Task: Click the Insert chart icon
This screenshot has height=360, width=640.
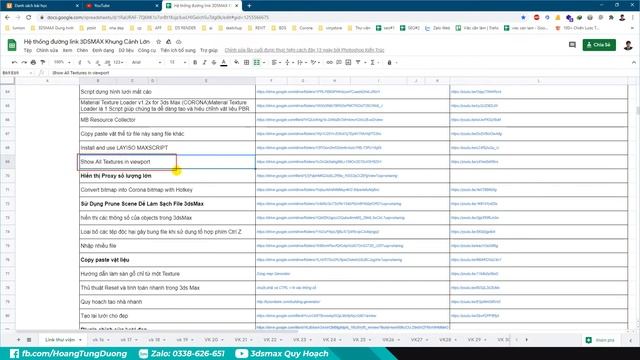Action: tap(348, 62)
